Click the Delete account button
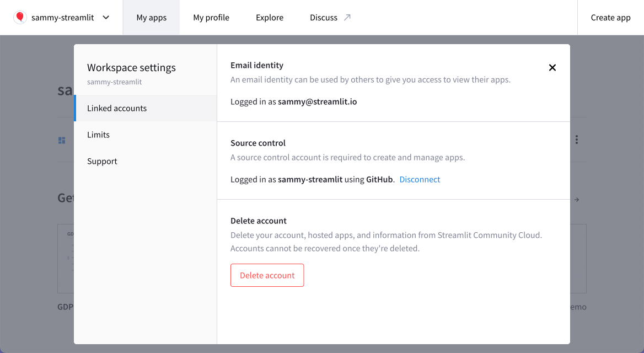This screenshot has width=644, height=353. [267, 275]
